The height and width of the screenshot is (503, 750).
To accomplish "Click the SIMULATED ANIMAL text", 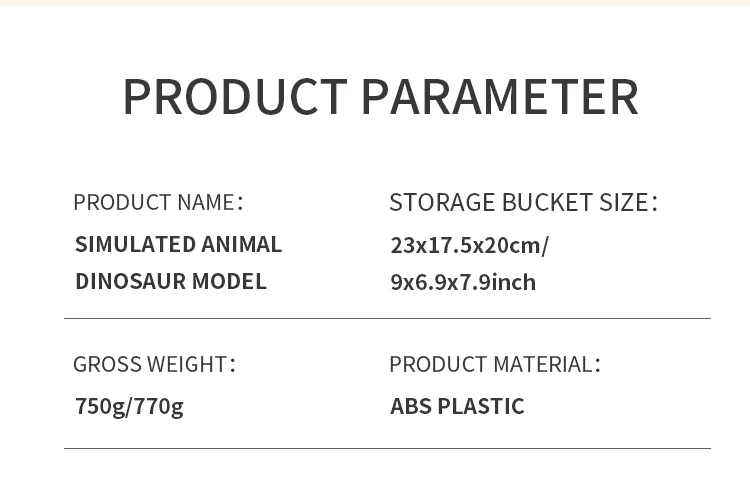I will [x=178, y=244].
